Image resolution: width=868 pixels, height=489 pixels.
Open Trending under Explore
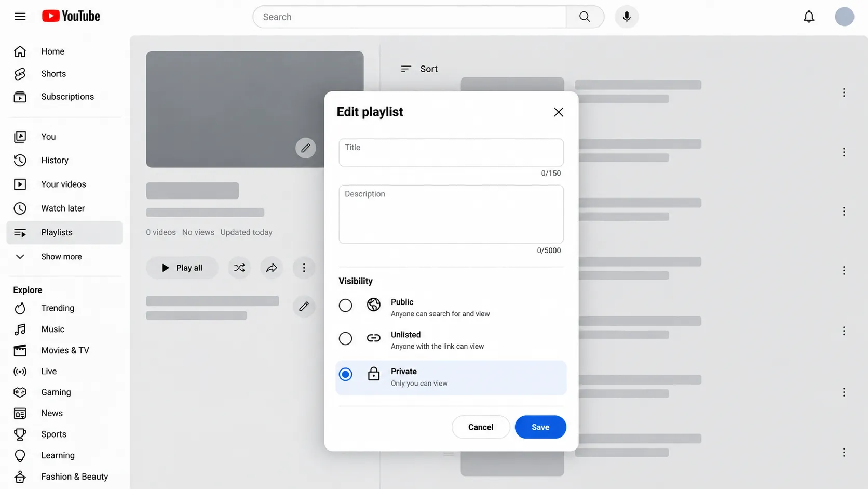point(64,308)
